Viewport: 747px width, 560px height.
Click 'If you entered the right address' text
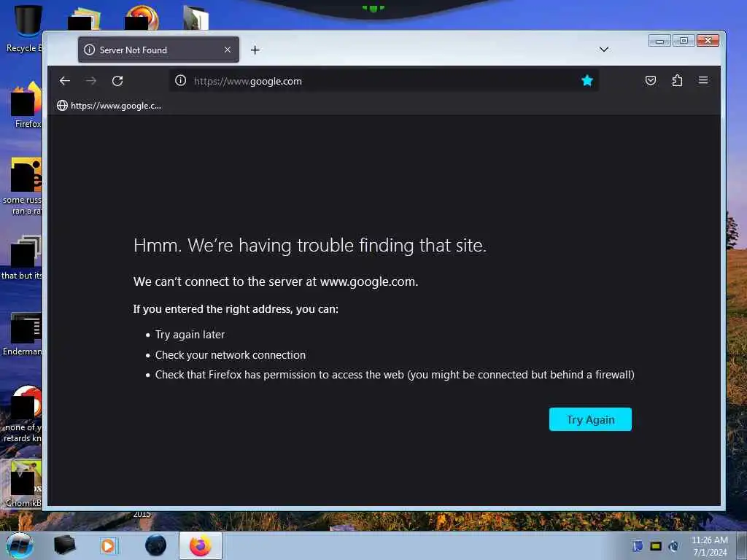tap(236, 309)
